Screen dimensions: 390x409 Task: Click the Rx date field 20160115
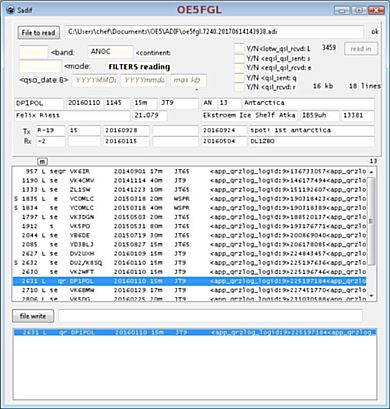(126, 141)
